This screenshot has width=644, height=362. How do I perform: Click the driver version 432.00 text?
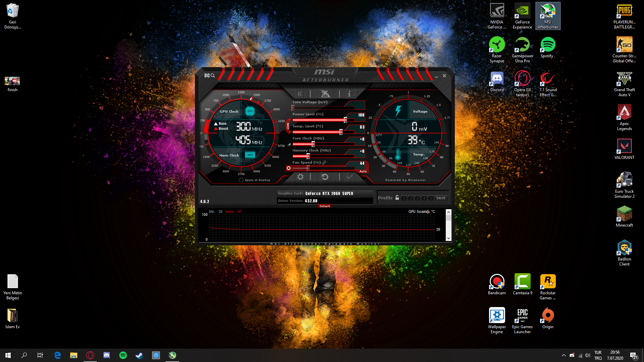coord(311,201)
